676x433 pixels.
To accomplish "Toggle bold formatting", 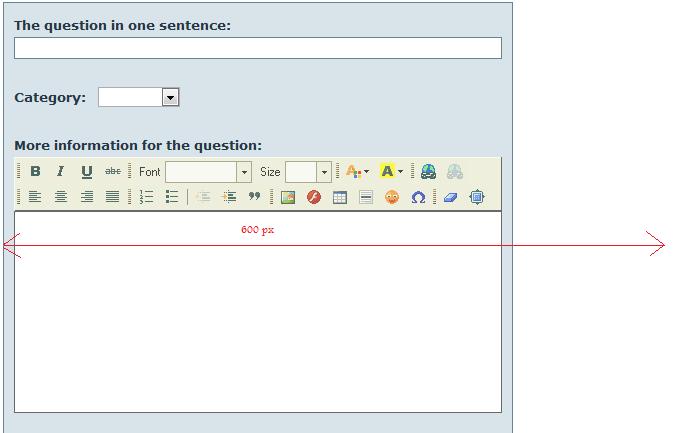I will pyautogui.click(x=35, y=172).
